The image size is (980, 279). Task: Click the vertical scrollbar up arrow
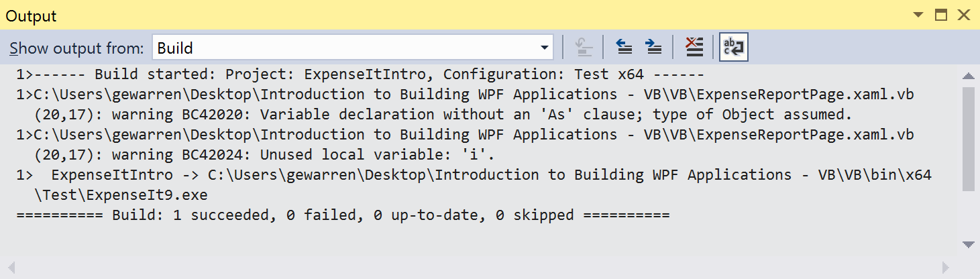pyautogui.click(x=968, y=76)
